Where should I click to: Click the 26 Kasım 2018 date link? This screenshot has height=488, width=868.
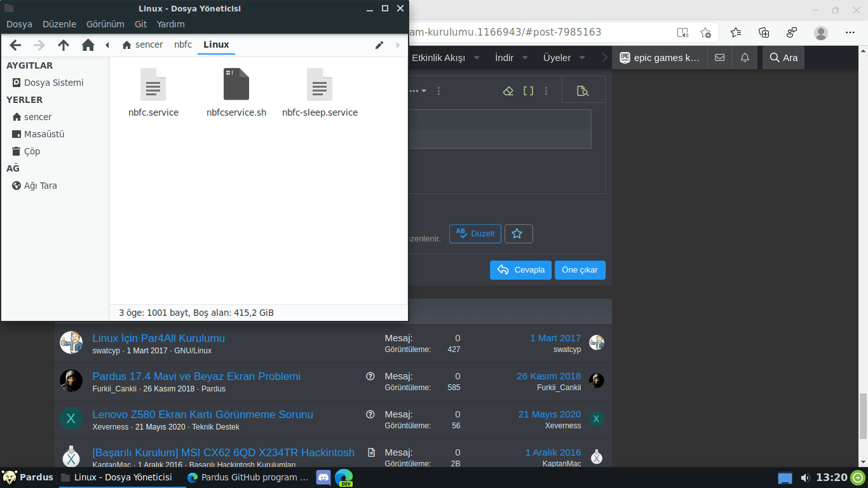click(x=549, y=376)
